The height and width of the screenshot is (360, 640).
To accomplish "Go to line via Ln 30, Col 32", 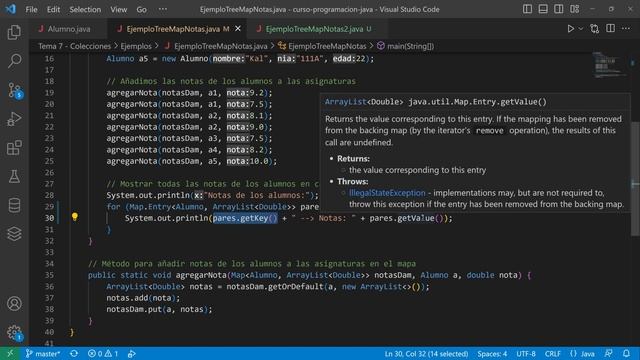I will click(426, 354).
